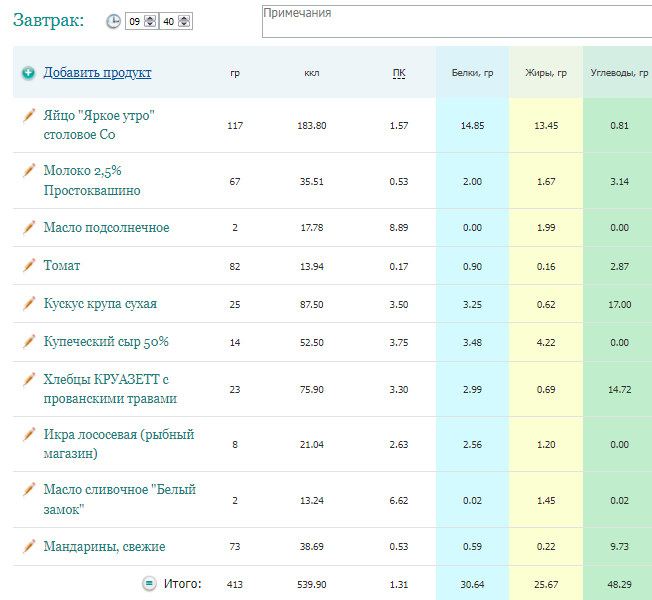652x600 pixels.
Task: Select 9.73 carbs value for Мандарины
Action: coord(620,547)
